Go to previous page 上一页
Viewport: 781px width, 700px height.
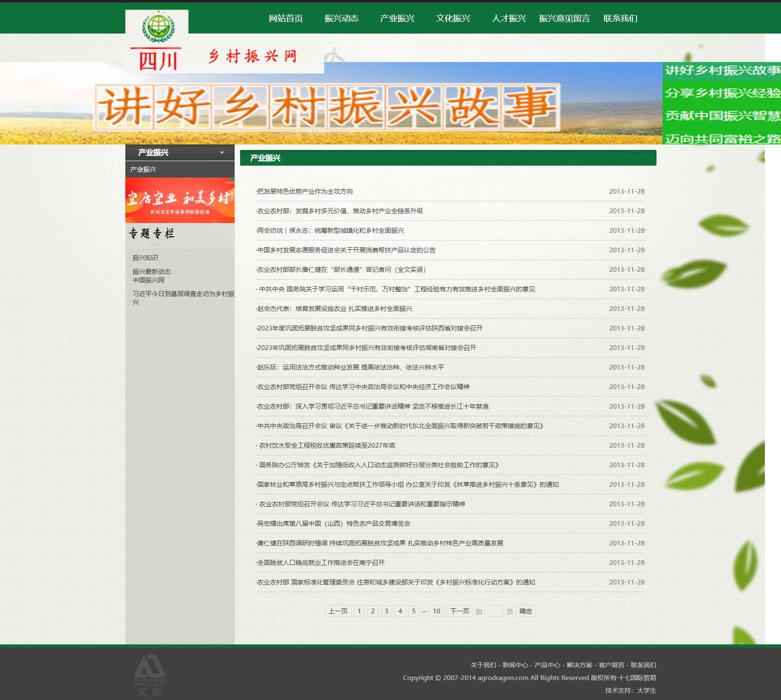(338, 611)
